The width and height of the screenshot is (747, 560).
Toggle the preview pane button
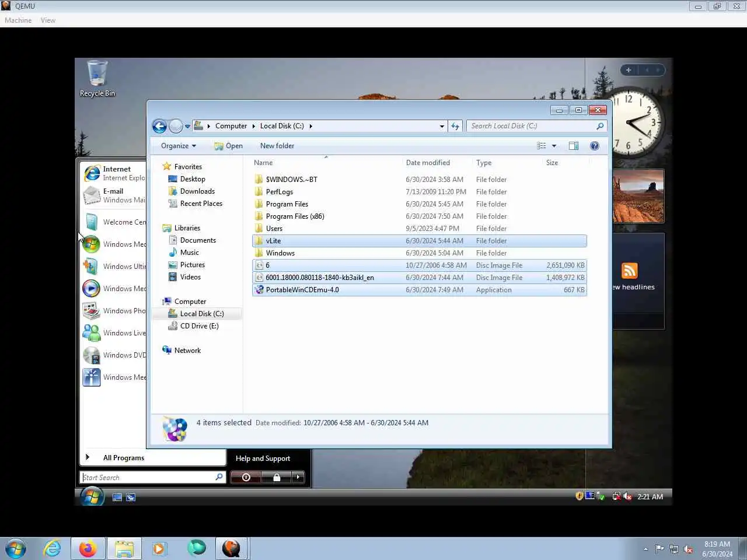(574, 146)
